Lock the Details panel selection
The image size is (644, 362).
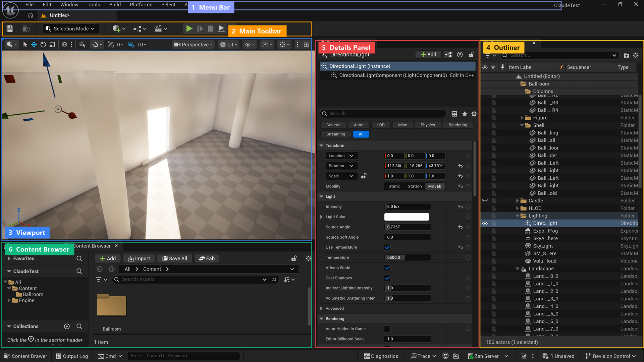click(x=471, y=55)
